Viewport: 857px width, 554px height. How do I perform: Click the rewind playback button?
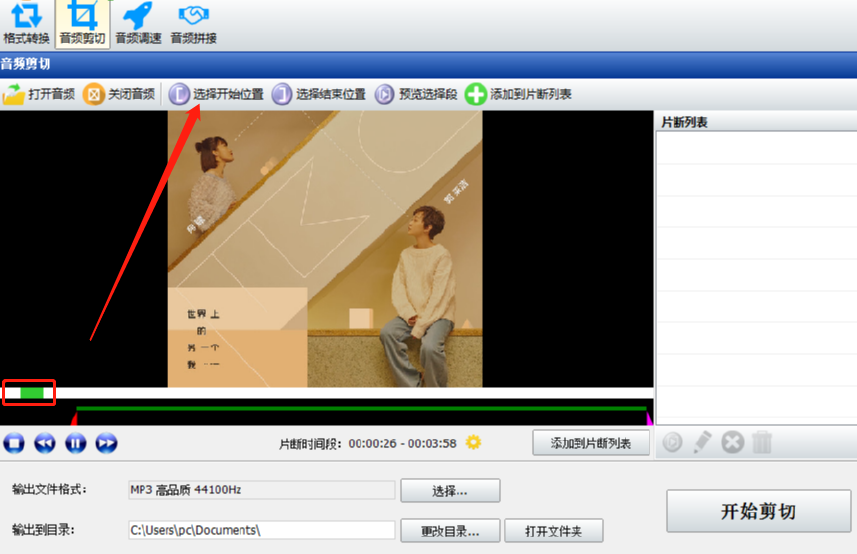[45, 443]
